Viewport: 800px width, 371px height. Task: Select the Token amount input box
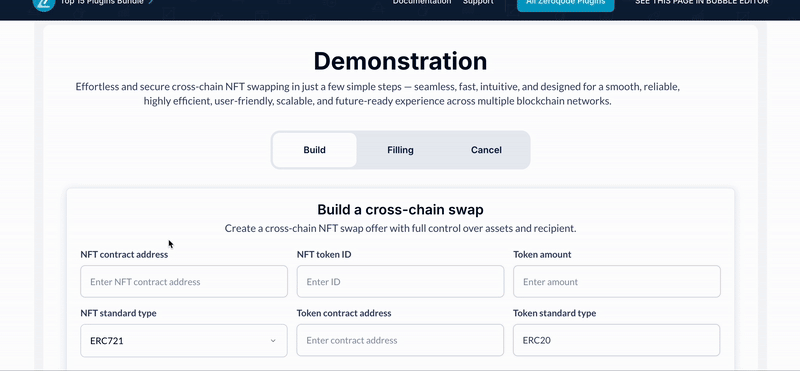tap(617, 282)
